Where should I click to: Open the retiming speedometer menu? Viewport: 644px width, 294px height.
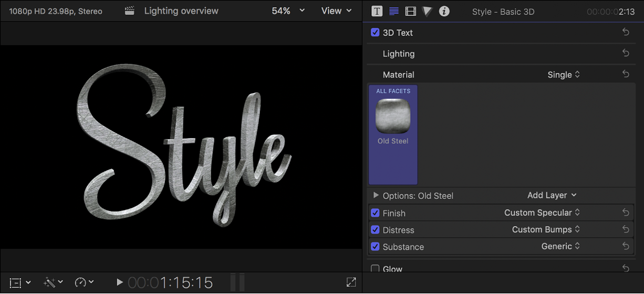tap(84, 282)
